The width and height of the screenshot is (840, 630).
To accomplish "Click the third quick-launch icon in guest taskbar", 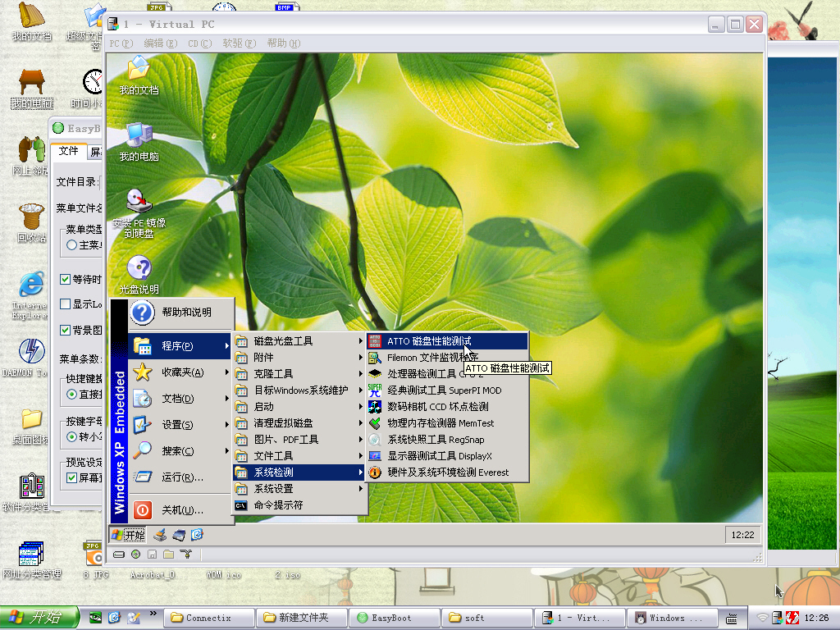I will click(197, 535).
